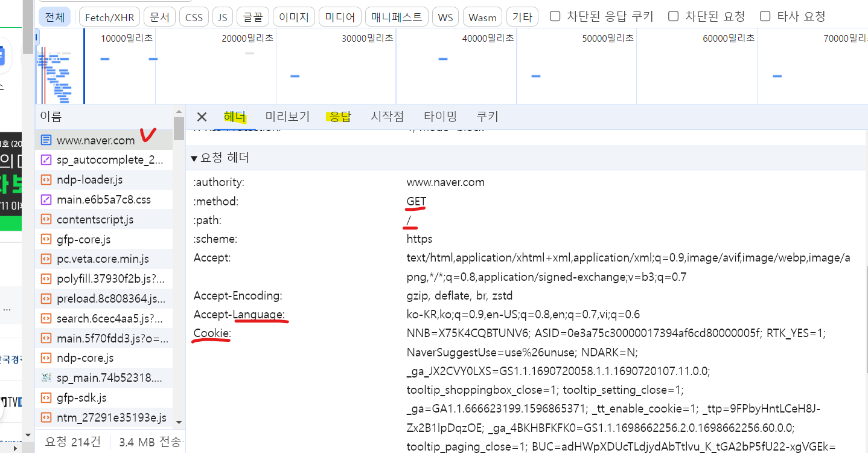The image size is (868, 453).
Task: Click stylesheet icon of main.e6b5a7c8.css
Action: (46, 199)
